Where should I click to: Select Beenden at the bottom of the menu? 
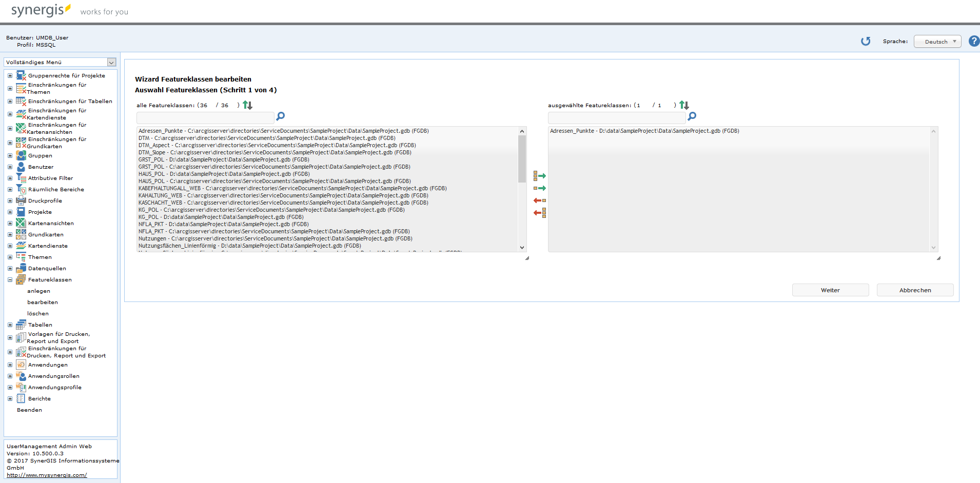tap(29, 410)
